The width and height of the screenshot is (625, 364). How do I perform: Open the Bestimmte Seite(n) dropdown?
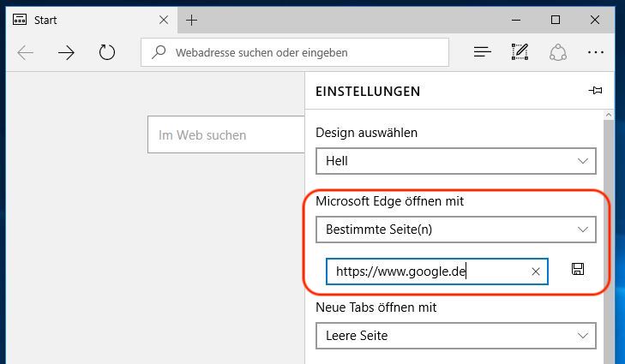pos(456,230)
